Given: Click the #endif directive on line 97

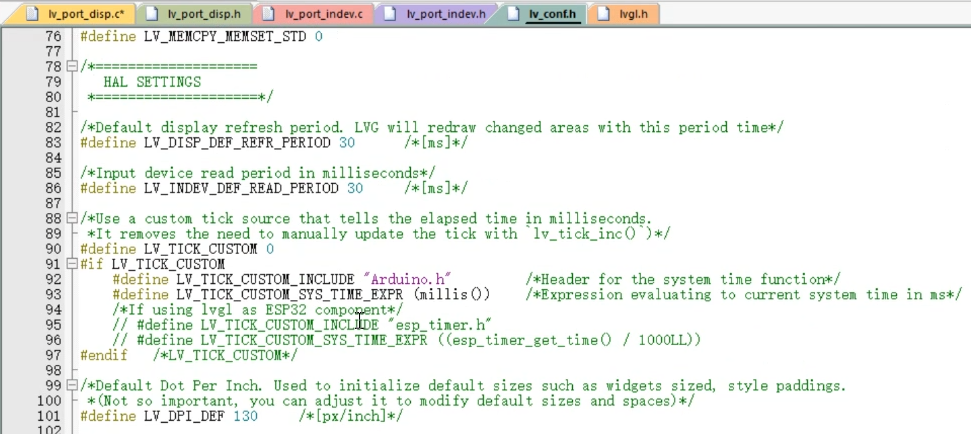Looking at the screenshot, I should [x=104, y=355].
